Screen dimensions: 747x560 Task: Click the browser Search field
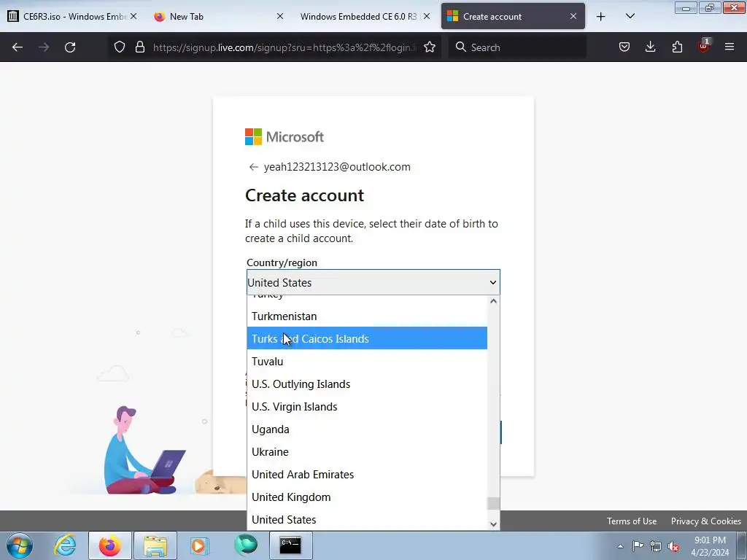[x=517, y=47]
